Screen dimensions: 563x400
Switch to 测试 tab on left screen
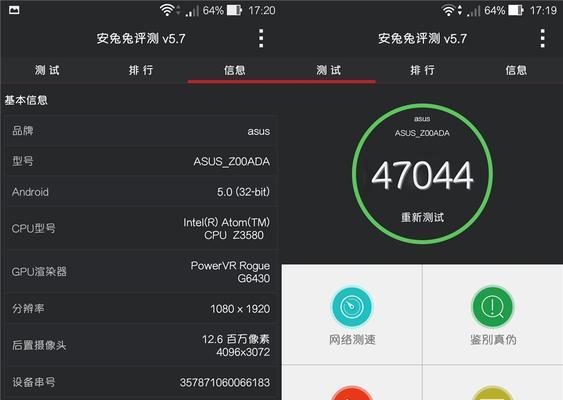[x=47, y=70]
